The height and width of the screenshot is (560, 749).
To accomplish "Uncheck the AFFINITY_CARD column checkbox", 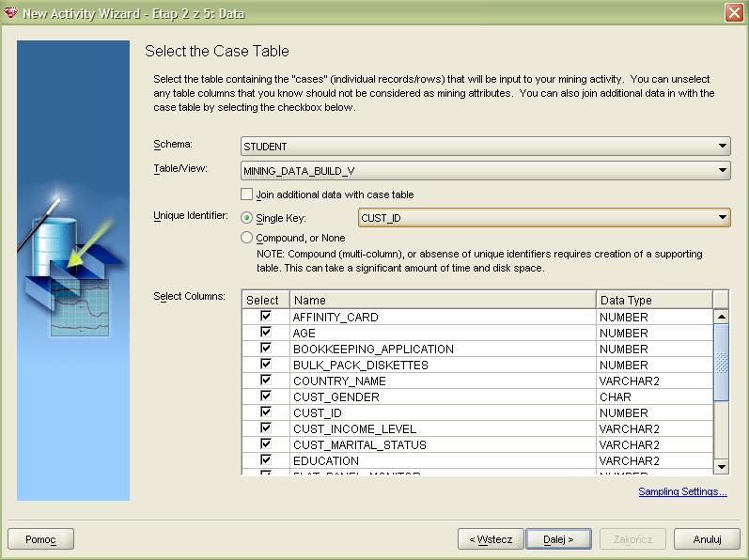I will (x=266, y=316).
